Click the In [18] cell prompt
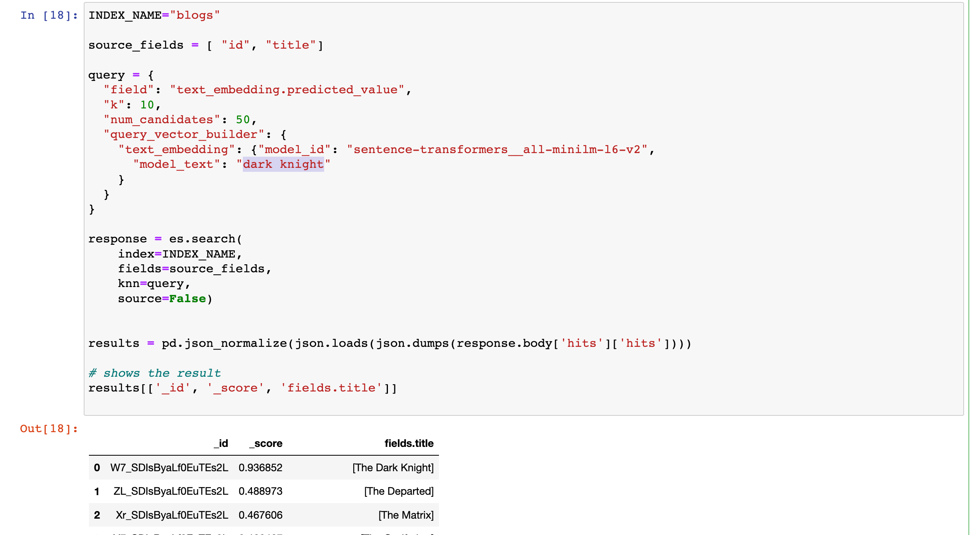Screen dimensions: 980x535 [49, 16]
